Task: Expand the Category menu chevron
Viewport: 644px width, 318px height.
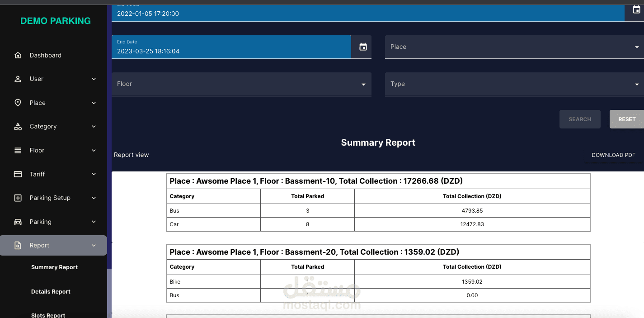Action: pos(94,127)
